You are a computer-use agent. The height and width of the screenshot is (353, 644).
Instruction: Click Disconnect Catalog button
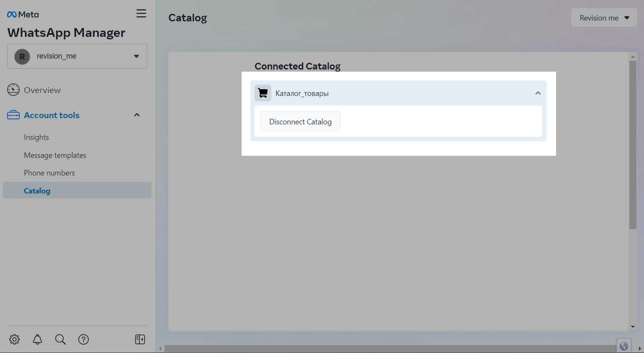pyautogui.click(x=300, y=121)
